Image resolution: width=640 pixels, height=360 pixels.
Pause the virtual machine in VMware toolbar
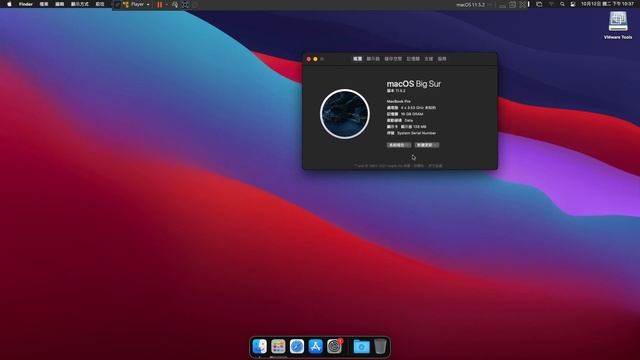(x=160, y=4)
